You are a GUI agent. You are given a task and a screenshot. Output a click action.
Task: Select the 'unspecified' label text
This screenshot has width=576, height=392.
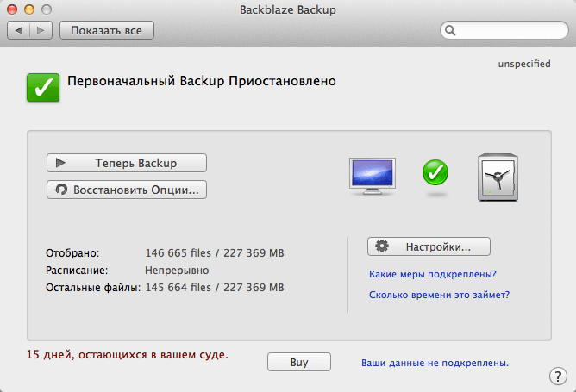(524, 64)
